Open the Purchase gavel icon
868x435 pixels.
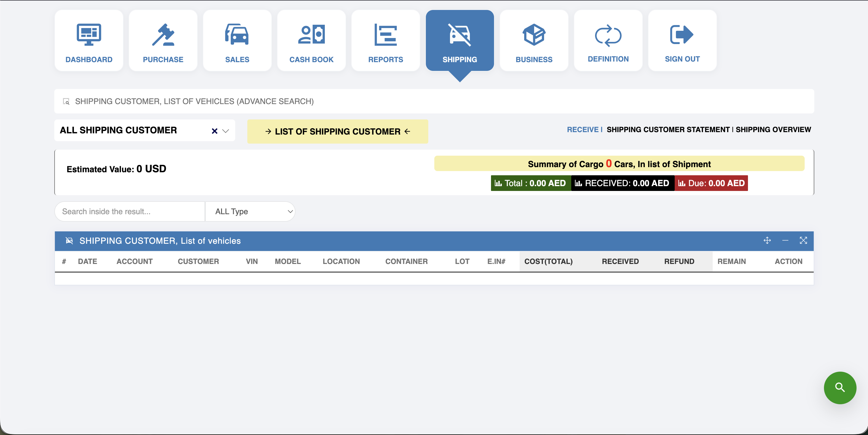click(x=163, y=34)
